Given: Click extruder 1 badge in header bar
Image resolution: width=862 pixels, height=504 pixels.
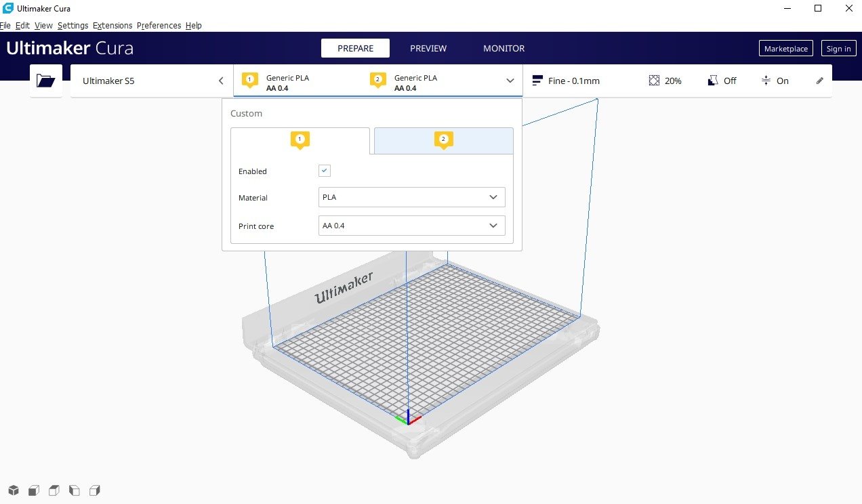Looking at the screenshot, I should [250, 81].
